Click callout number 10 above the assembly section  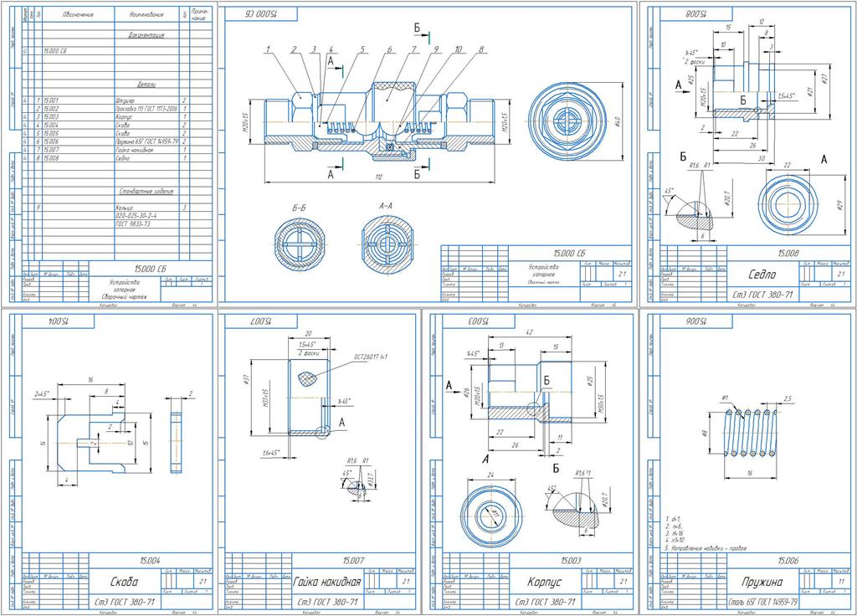459,49
